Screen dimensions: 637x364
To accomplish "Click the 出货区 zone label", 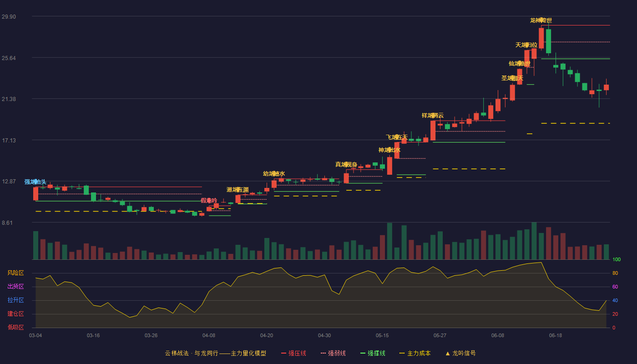I will (x=15, y=287).
